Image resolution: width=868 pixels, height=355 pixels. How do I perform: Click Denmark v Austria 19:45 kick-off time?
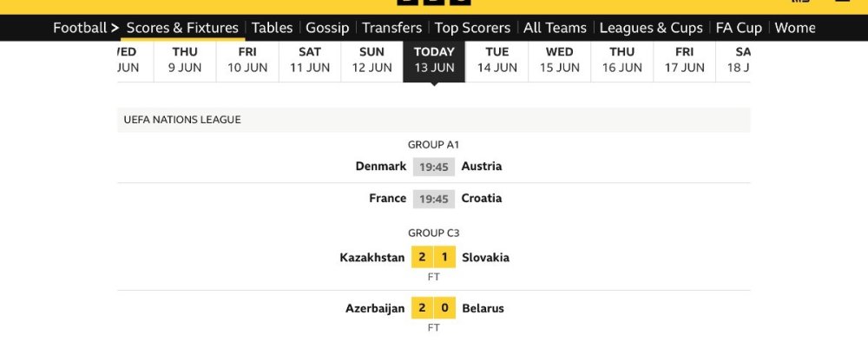point(434,167)
